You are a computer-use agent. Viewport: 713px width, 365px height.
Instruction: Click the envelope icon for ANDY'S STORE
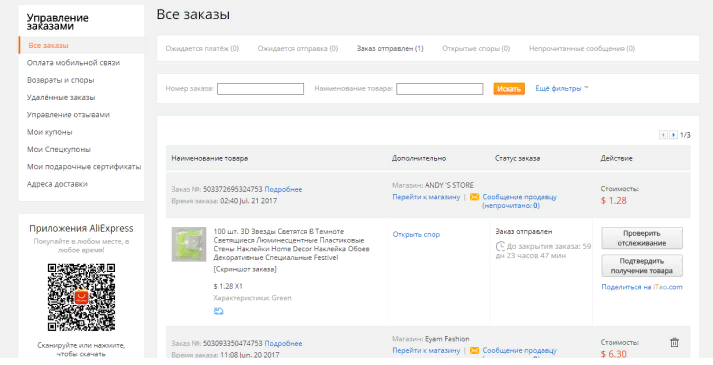[x=474, y=197]
